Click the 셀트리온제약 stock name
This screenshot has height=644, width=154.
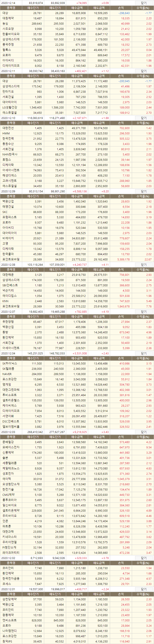pyautogui.click(x=11, y=510)
